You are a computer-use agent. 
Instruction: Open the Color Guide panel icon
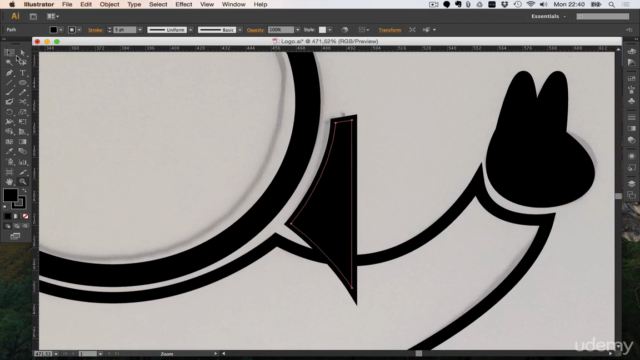(x=631, y=62)
